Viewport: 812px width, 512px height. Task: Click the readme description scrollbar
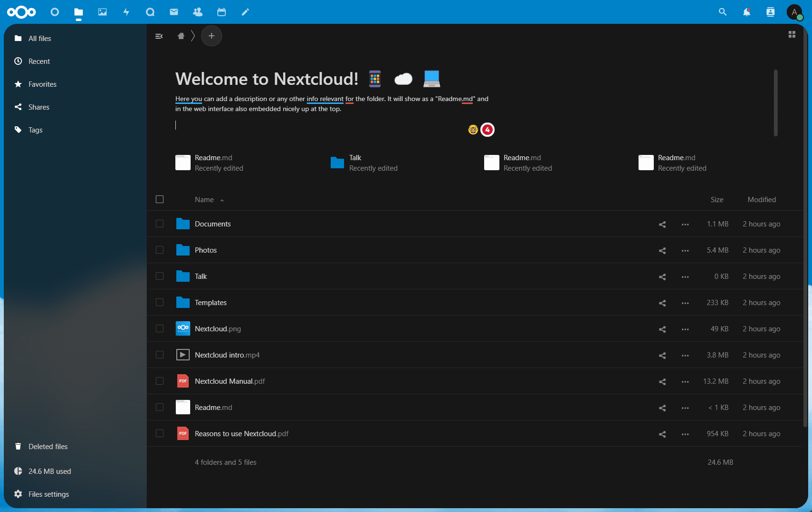coord(776,102)
